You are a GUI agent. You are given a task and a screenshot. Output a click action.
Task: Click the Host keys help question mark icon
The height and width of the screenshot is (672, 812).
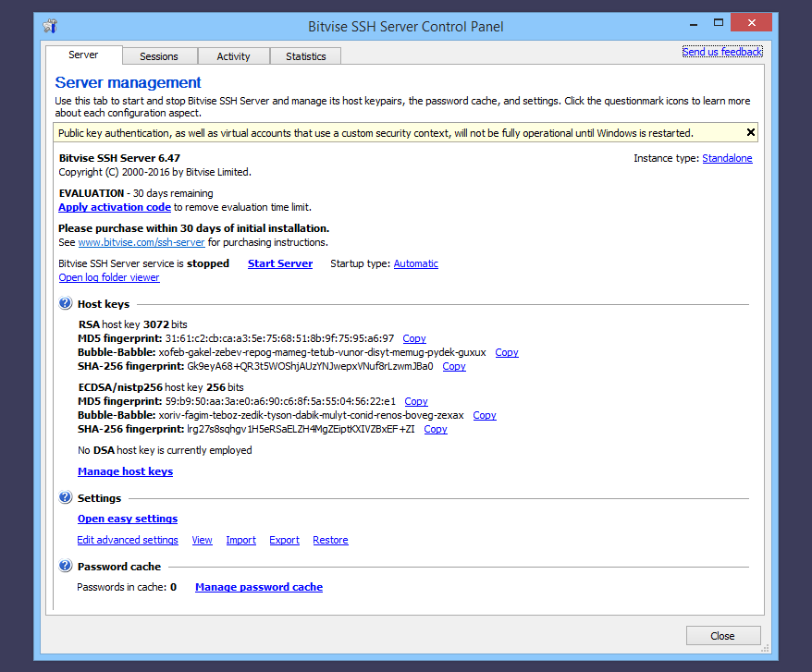66,303
